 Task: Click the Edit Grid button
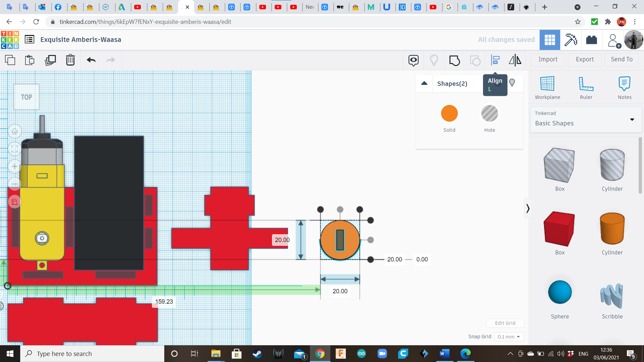tap(505, 323)
